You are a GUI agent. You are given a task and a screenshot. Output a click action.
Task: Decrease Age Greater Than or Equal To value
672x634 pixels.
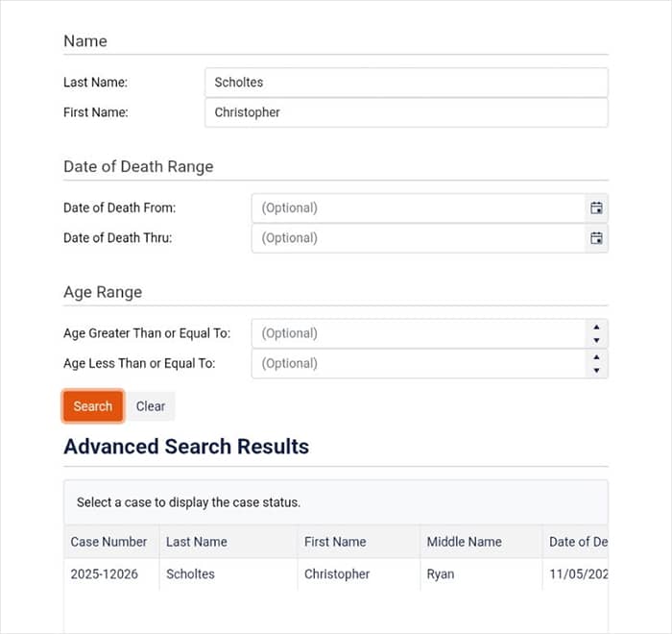pos(596,340)
